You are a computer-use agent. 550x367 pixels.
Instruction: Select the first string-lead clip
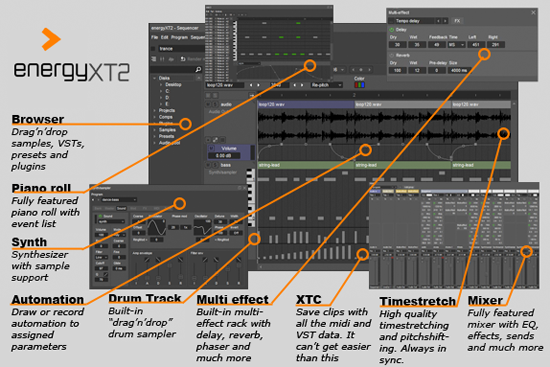(306, 165)
